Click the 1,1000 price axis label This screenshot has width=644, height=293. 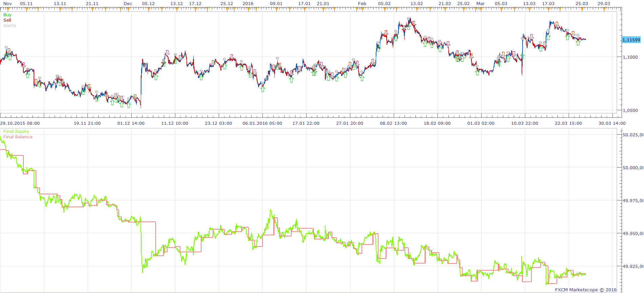coord(630,57)
